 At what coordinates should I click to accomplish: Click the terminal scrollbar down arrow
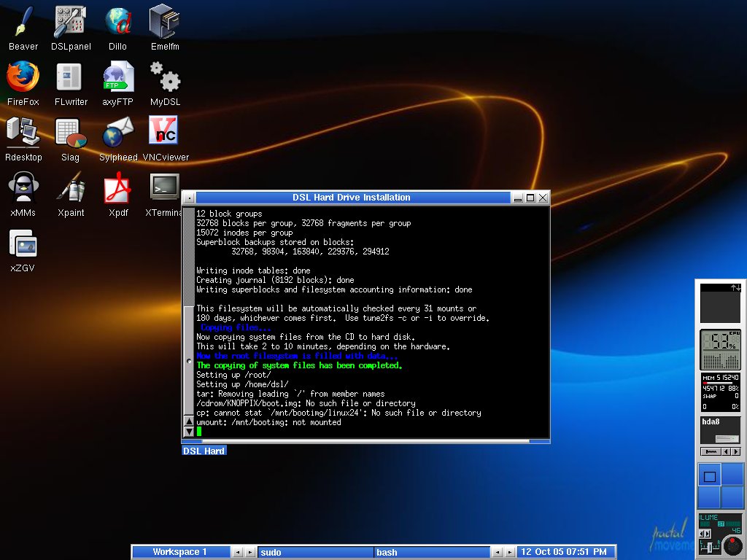pyautogui.click(x=189, y=432)
